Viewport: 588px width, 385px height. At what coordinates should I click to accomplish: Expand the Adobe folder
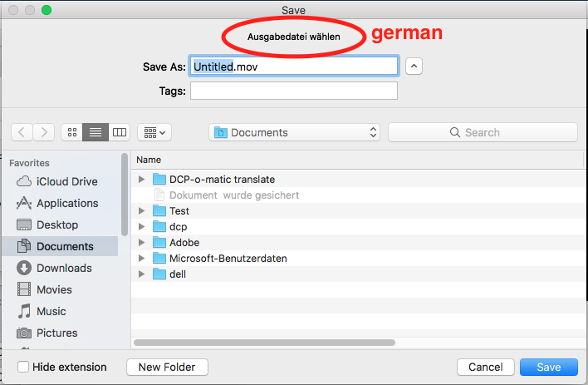point(141,242)
